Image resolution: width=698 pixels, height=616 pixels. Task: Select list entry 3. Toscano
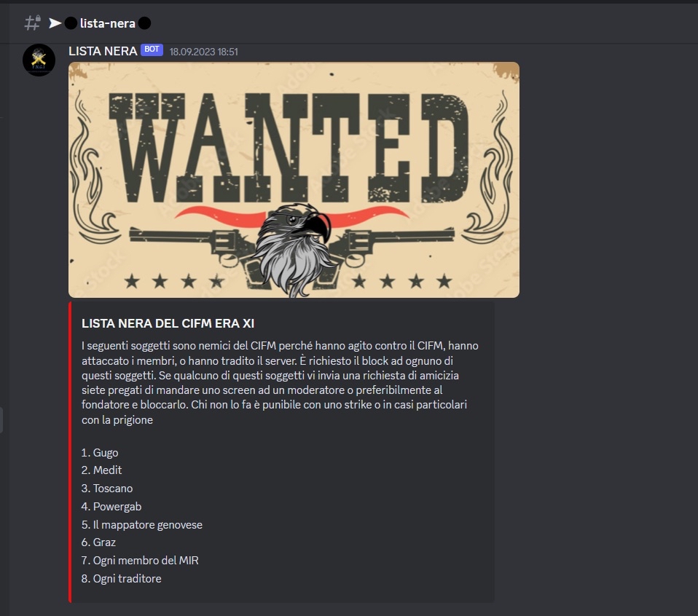tap(107, 489)
